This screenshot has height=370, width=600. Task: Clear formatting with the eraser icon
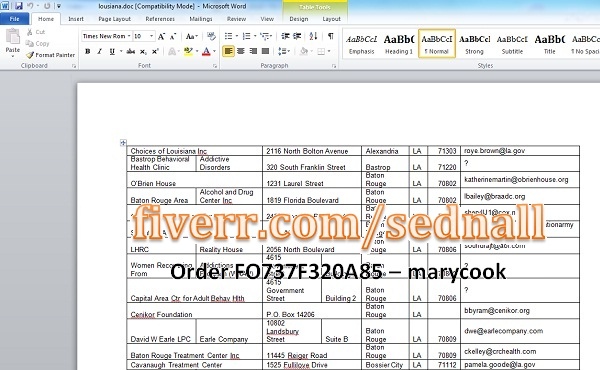click(x=211, y=36)
